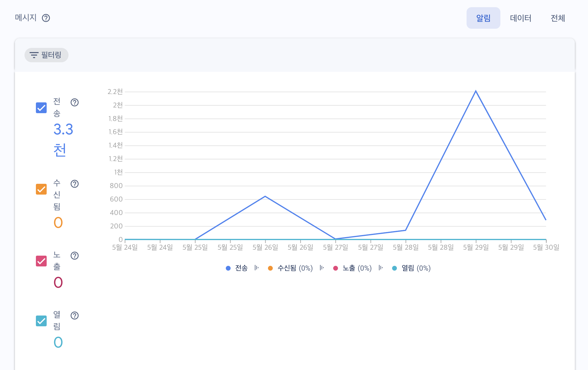Click chart peak on 5월 29일
588x370 pixels.
[476, 91]
